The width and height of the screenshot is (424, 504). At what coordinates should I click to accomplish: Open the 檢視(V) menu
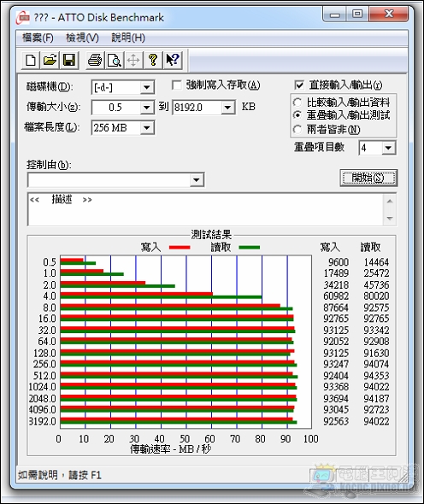[82, 38]
